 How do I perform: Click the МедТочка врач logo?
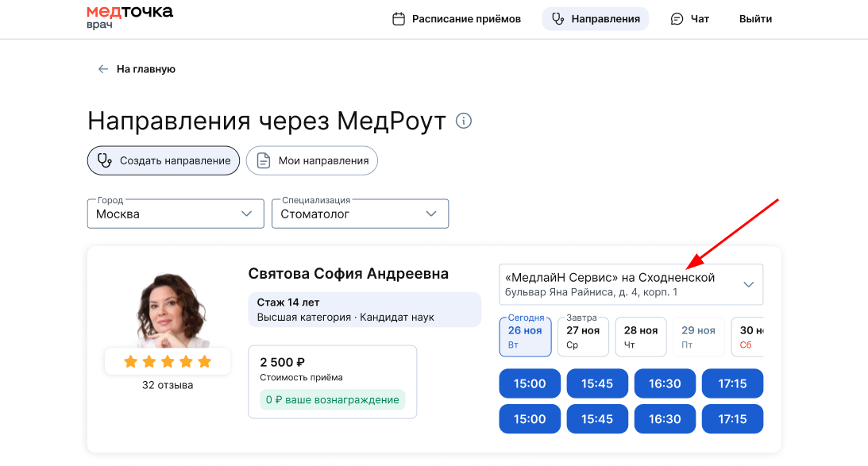click(x=129, y=17)
